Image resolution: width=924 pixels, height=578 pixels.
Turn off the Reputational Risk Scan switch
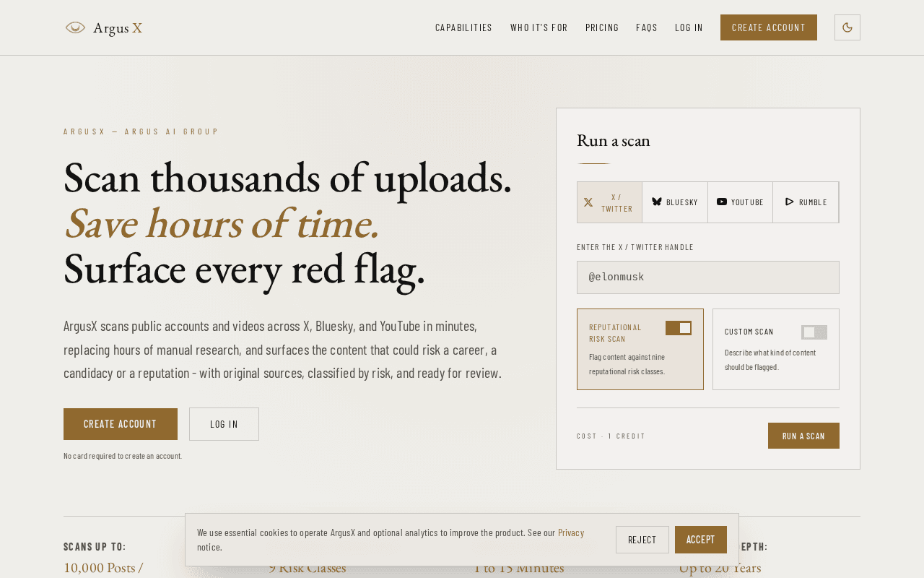679,328
